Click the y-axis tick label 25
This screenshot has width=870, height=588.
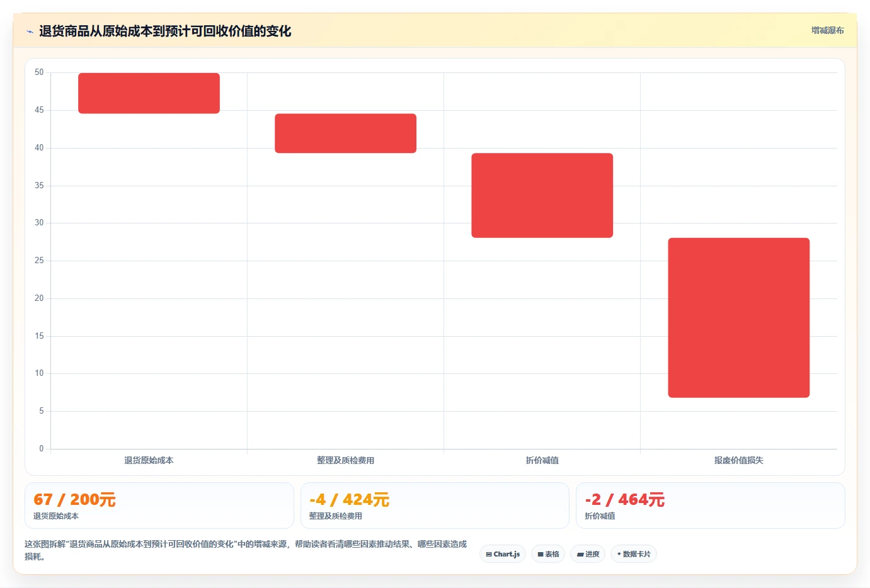click(x=39, y=261)
